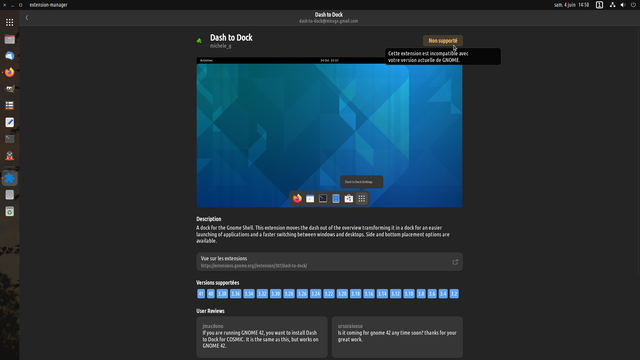Open the Files manager from the dock
Viewport: 640px width, 360px height.
tap(9, 39)
